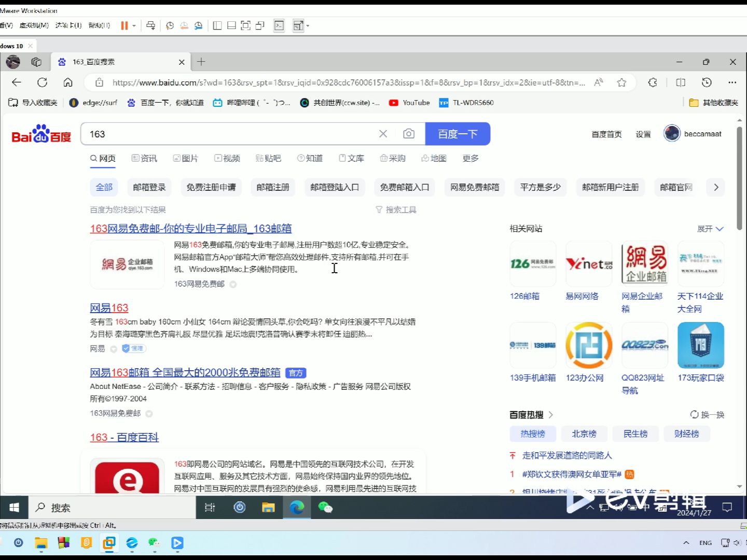Click the 126邮箱 related site thumbnail
This screenshot has height=560, width=747.
point(533,263)
